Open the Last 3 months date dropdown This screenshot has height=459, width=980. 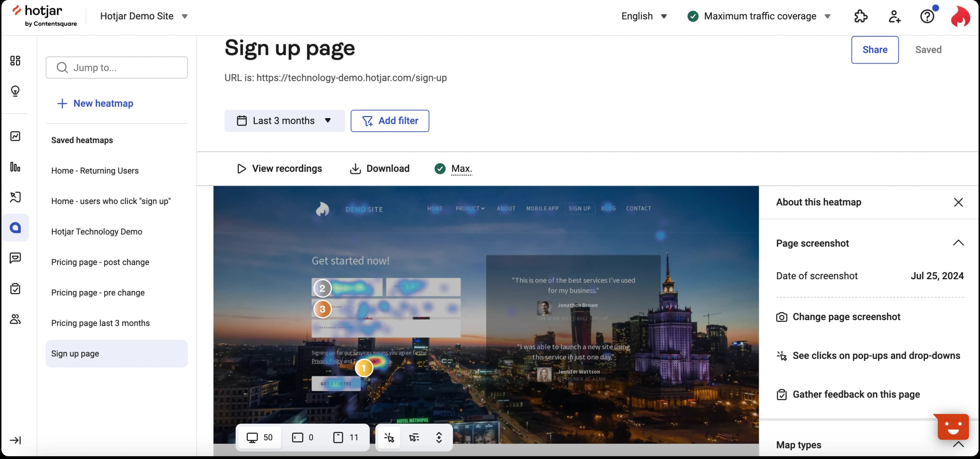click(x=284, y=121)
